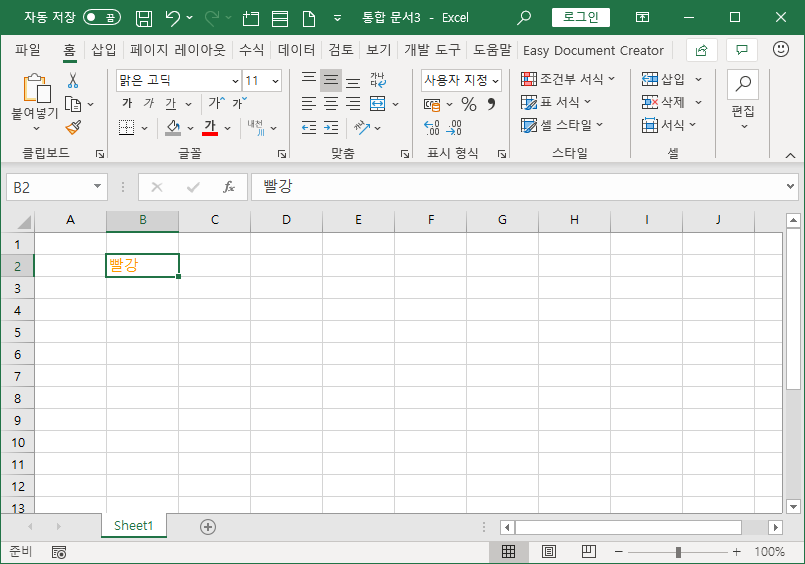Align text left
Screen dimensions: 805x564
[309, 104]
